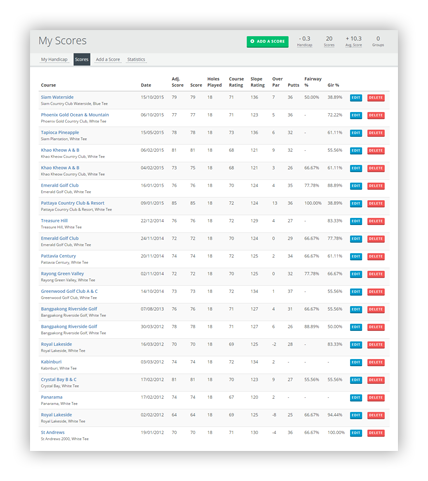
Task: Edit the Panarama score
Action: click(356, 398)
